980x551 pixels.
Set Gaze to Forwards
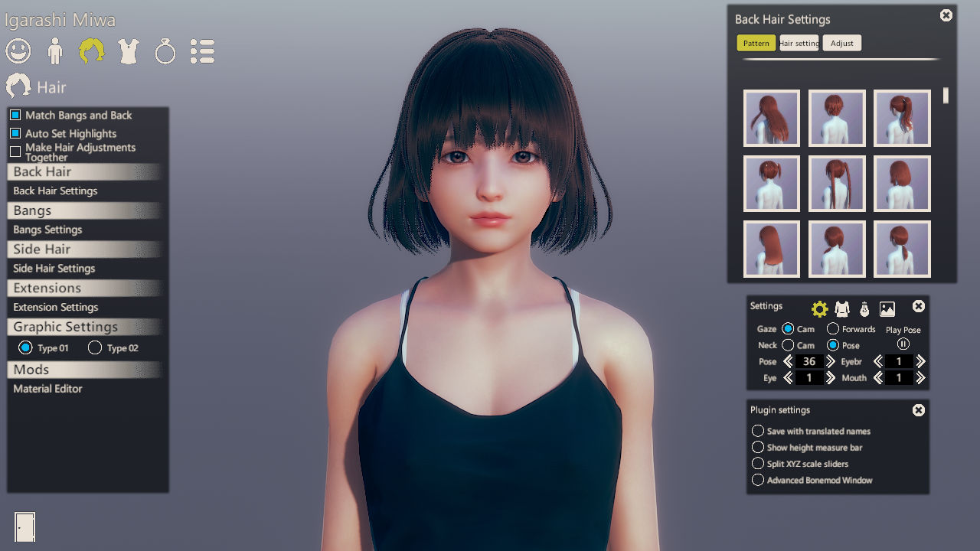coord(833,329)
